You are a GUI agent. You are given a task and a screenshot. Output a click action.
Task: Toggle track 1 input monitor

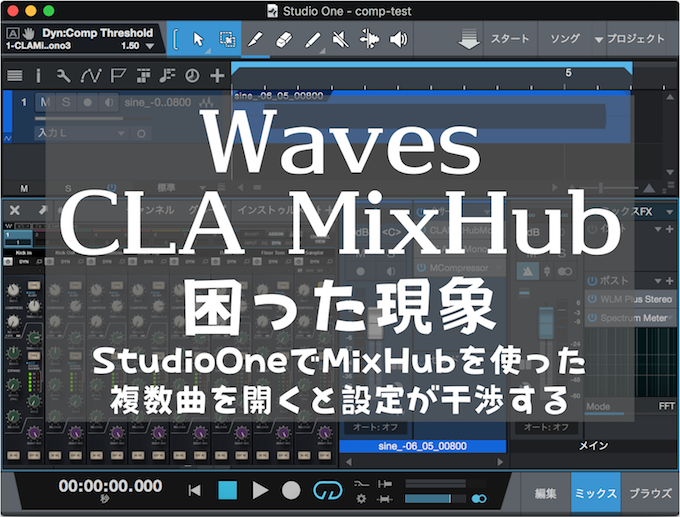click(x=108, y=102)
